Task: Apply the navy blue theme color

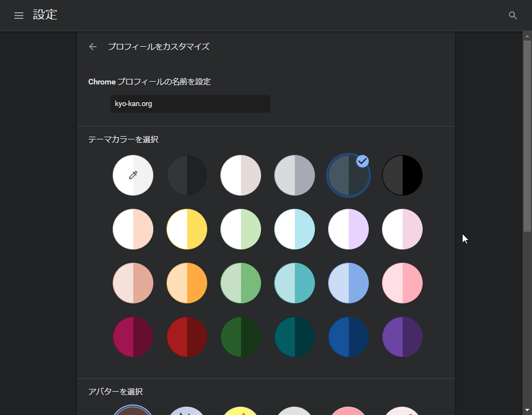Action: 348,337
